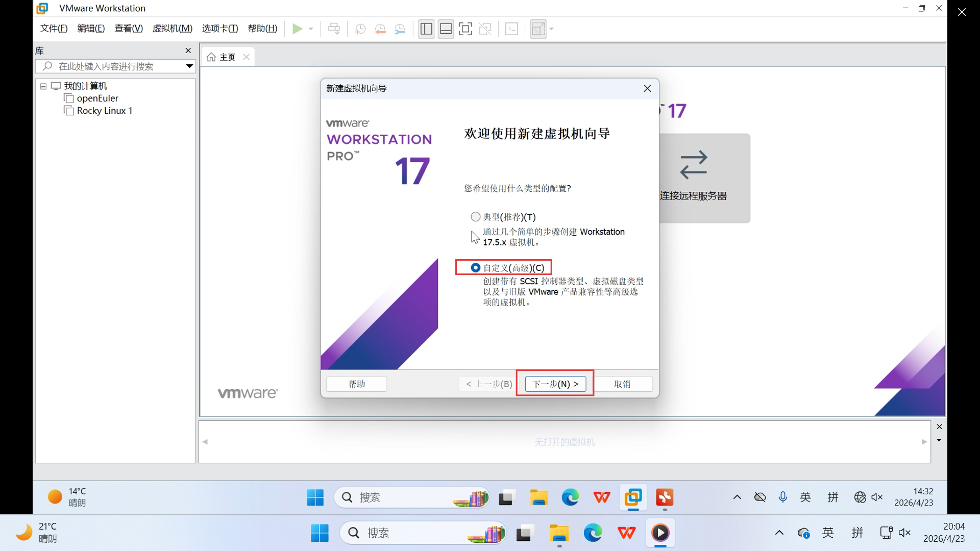Close the 主页 tab

pyautogui.click(x=247, y=57)
